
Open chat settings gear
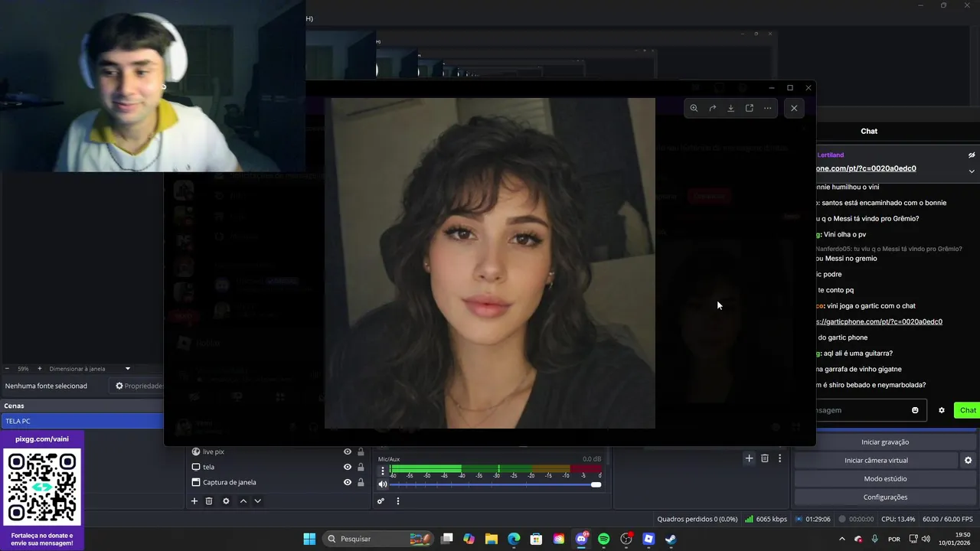(942, 410)
